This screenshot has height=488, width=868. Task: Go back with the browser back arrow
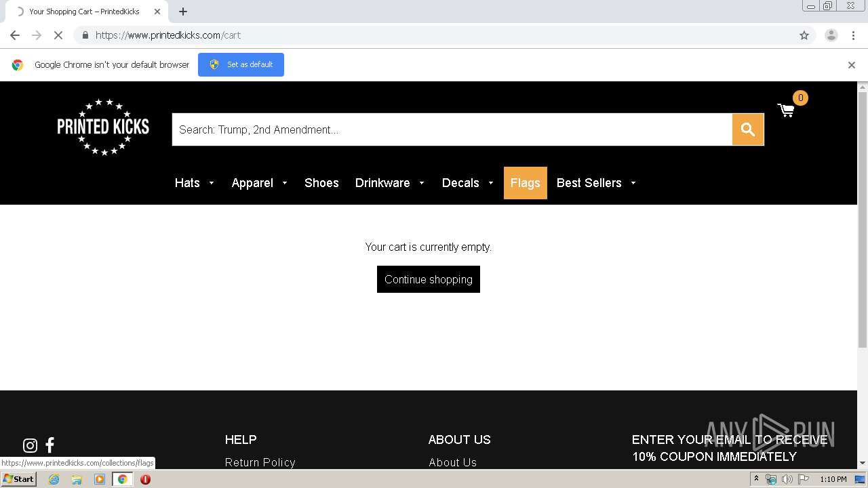tap(15, 35)
